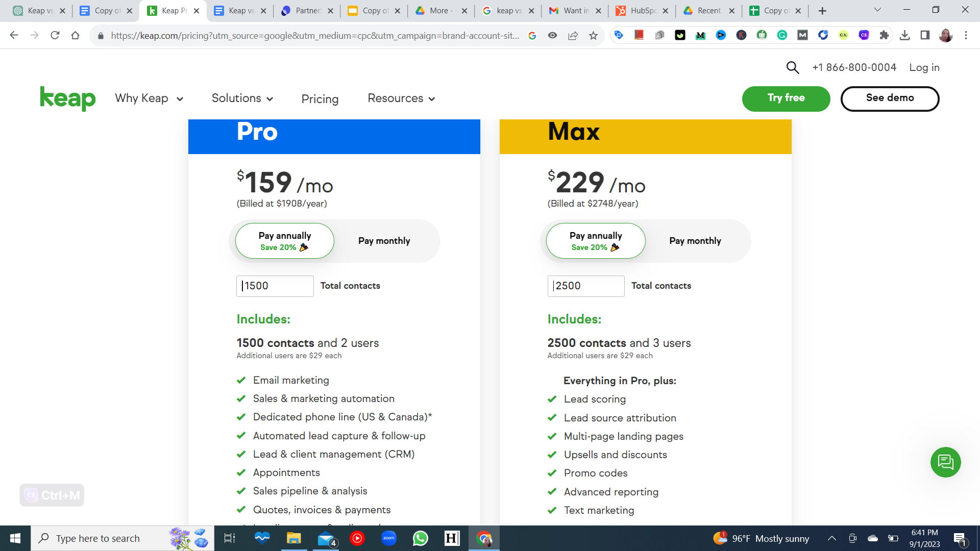This screenshot has width=980, height=551.
Task: Click 'Lead scoring' feature text
Action: [595, 399]
